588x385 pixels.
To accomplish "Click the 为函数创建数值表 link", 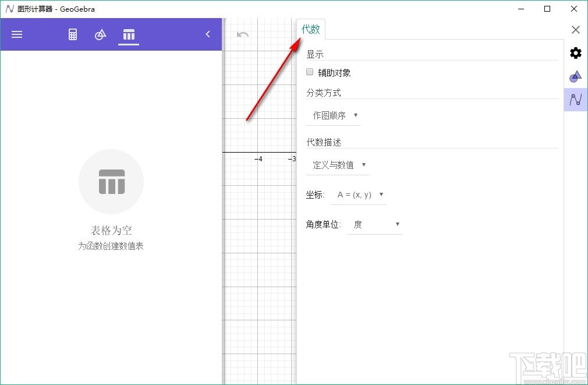I will (x=111, y=246).
